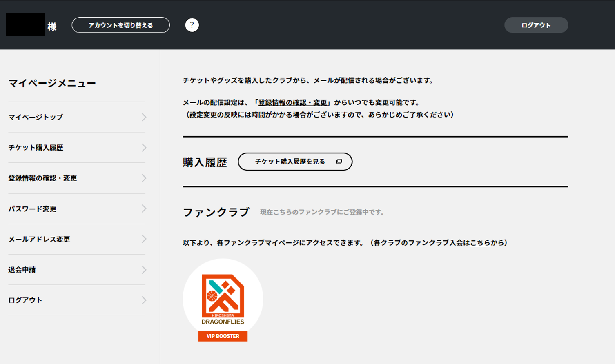Click the chevron next to マイページトップ
The height and width of the screenshot is (364, 615).
144,117
